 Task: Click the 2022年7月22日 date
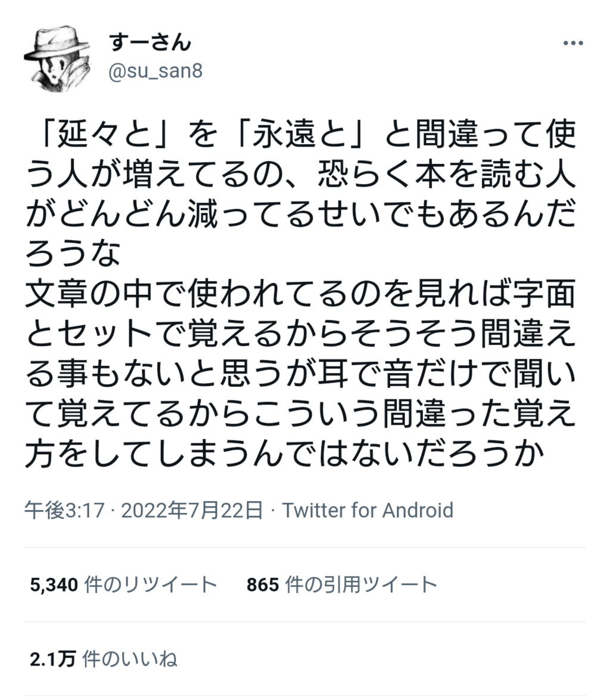pos(192,510)
